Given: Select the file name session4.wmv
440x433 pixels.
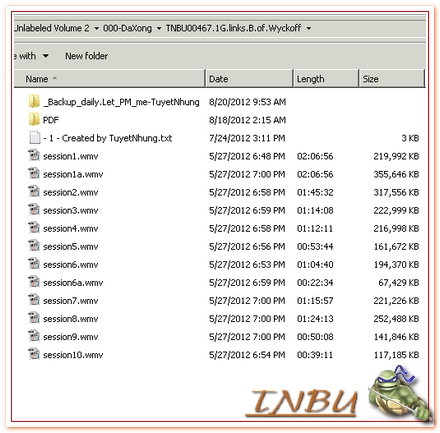Looking at the screenshot, I should coord(71,228).
